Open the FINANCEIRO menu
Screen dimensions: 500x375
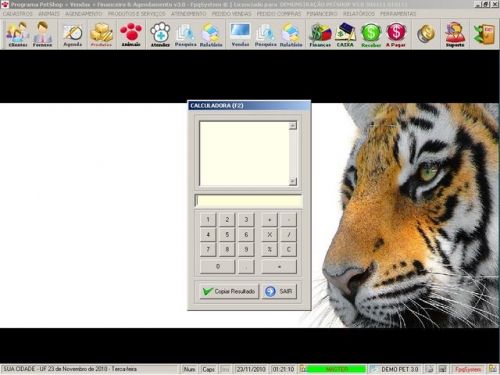pos(322,14)
